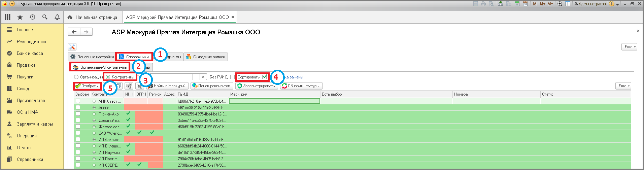Clear the filter field with the × button
The image size is (644, 170).
point(203,77)
